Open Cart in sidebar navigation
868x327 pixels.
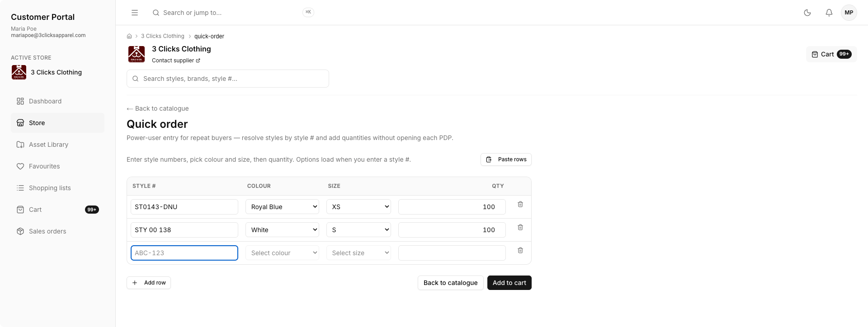pyautogui.click(x=57, y=210)
